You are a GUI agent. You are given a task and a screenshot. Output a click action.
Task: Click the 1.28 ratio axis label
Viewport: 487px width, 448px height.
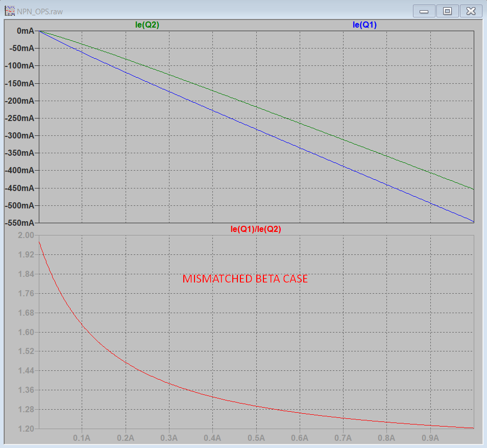(x=26, y=410)
